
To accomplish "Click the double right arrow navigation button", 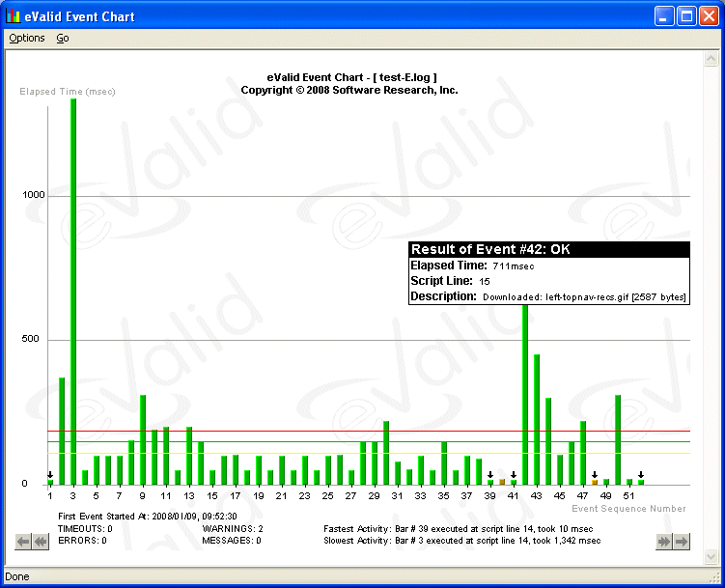I will coord(664,542).
